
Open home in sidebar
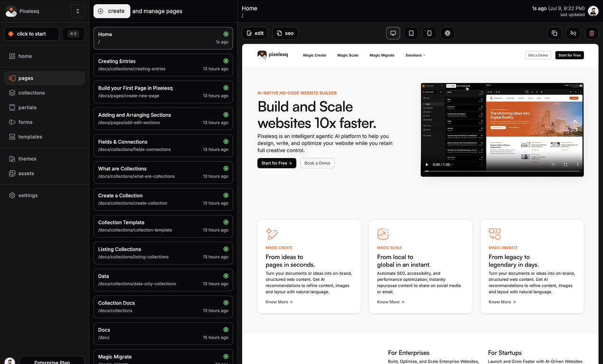point(45,56)
